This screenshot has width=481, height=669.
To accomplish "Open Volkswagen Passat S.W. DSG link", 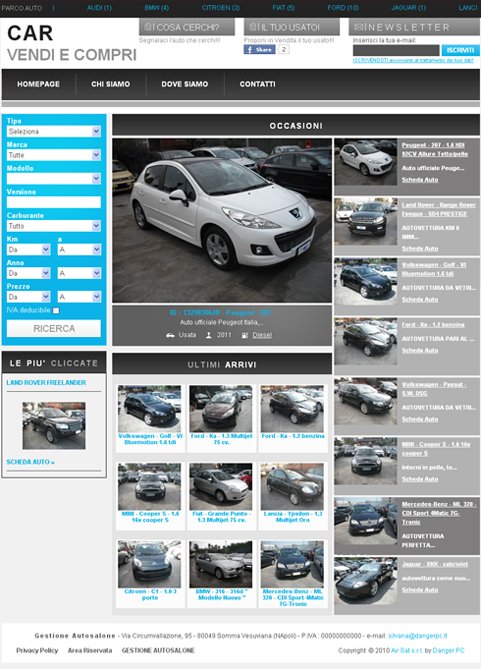I will 434,389.
